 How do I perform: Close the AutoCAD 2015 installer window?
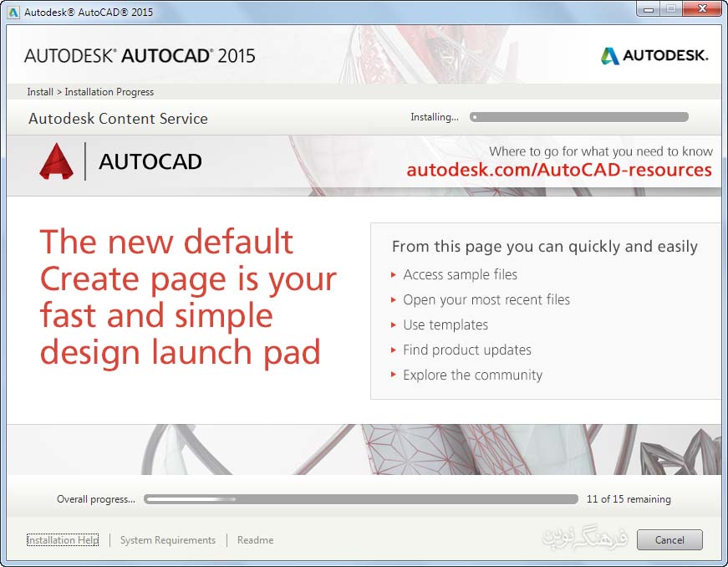(702, 9)
